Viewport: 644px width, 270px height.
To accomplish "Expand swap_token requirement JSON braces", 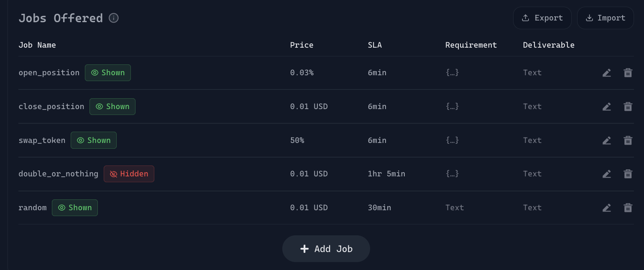I will pos(452,140).
